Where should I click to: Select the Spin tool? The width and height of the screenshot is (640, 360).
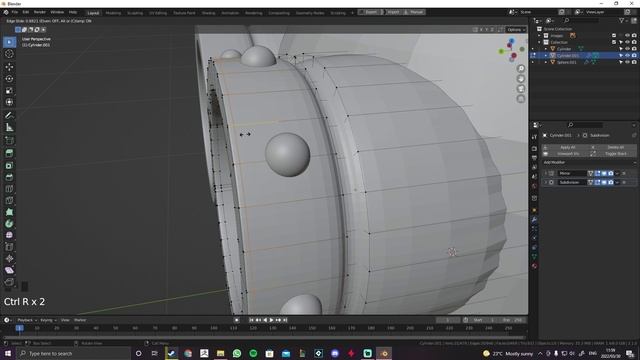pyautogui.click(x=9, y=224)
